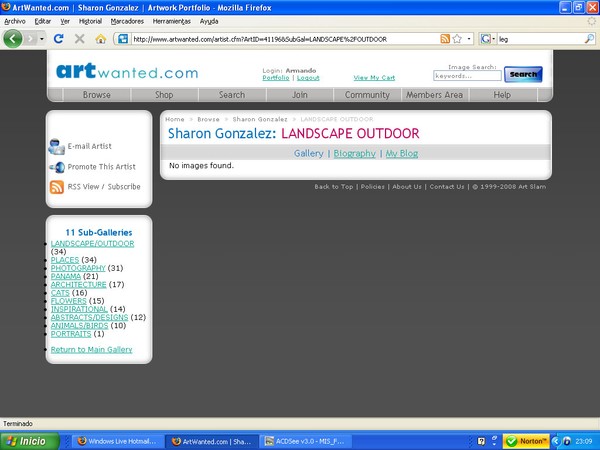Click the browser search field containing 'leg'
Image resolution: width=600 pixels, height=450 pixels.
click(x=540, y=39)
